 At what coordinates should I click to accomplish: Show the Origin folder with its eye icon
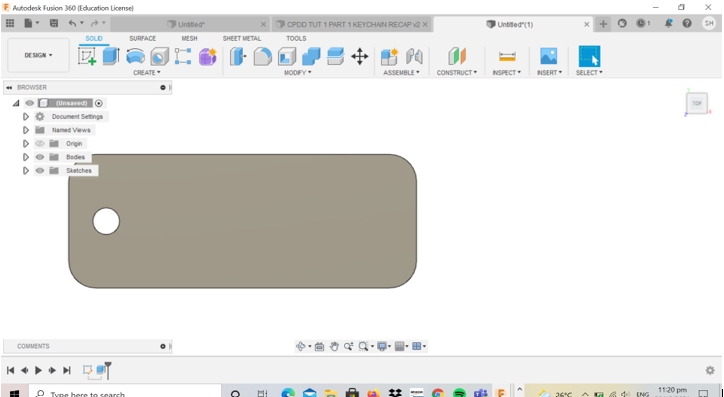[40, 144]
